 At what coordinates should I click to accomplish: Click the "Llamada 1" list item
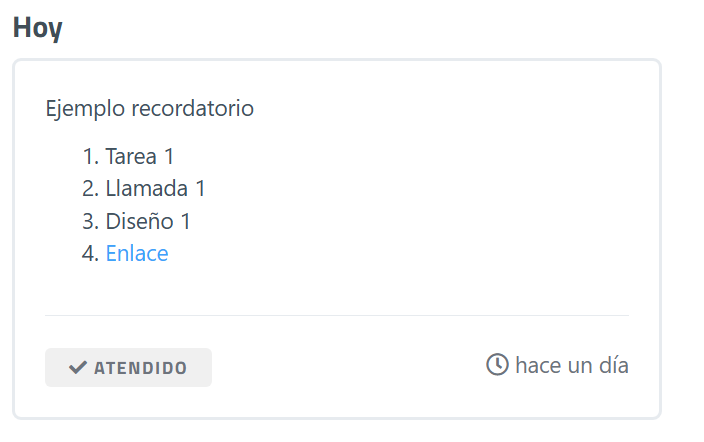click(155, 188)
